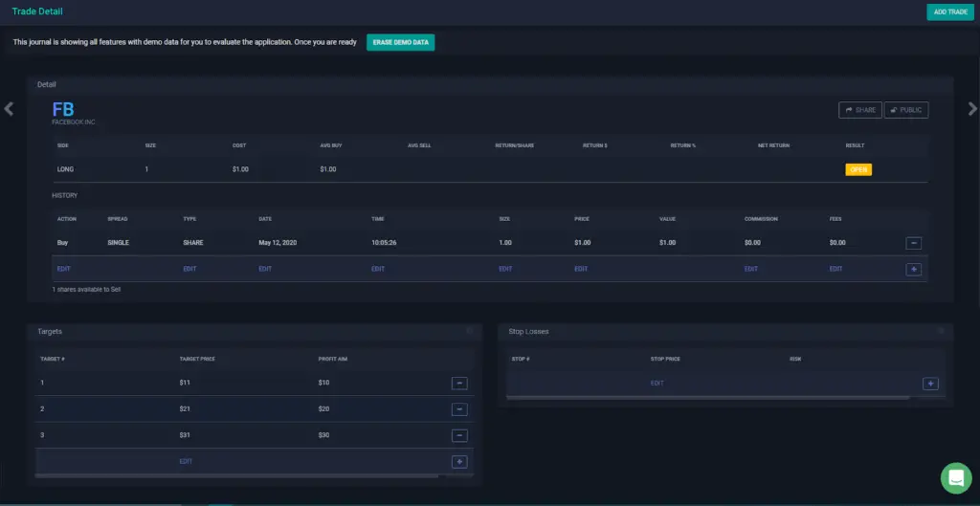Go to the previous trade arrow
Viewport: 980px width, 506px height.
pyautogui.click(x=9, y=108)
